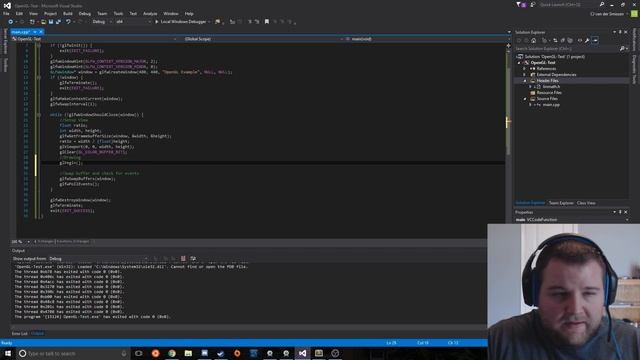640x360 pixels.
Task: Open the Help menu
Action: (x=189, y=13)
